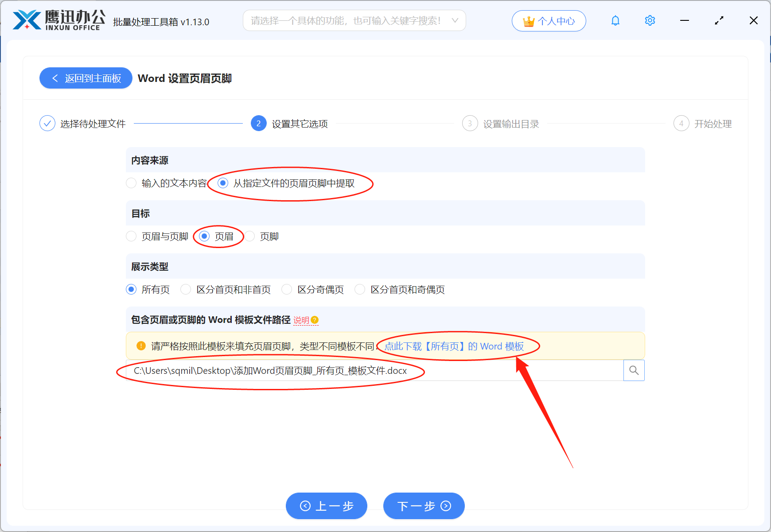771x532 pixels.
Task: Click 返回到主面板 button
Action: [86, 78]
